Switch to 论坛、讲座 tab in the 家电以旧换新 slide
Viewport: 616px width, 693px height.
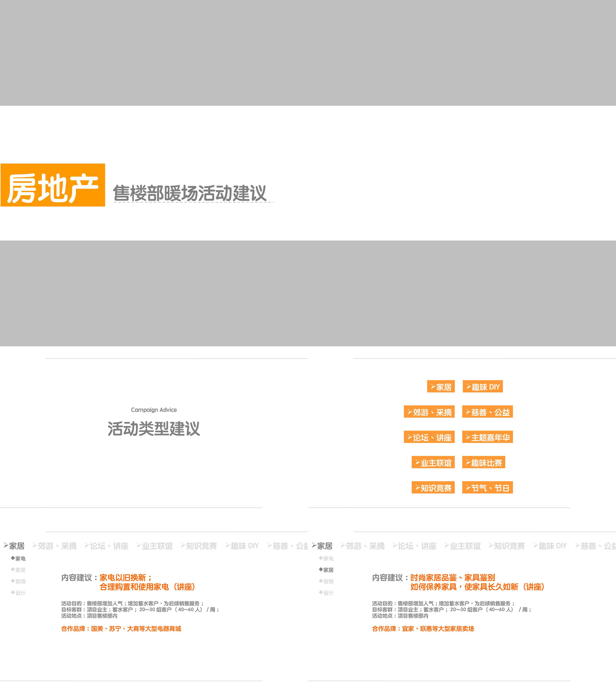click(107, 546)
